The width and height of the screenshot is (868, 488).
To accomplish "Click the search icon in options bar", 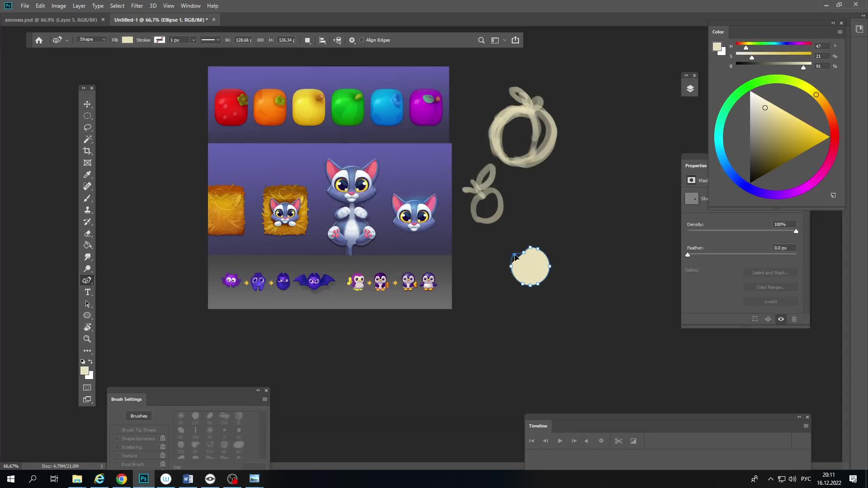I will pos(481,40).
